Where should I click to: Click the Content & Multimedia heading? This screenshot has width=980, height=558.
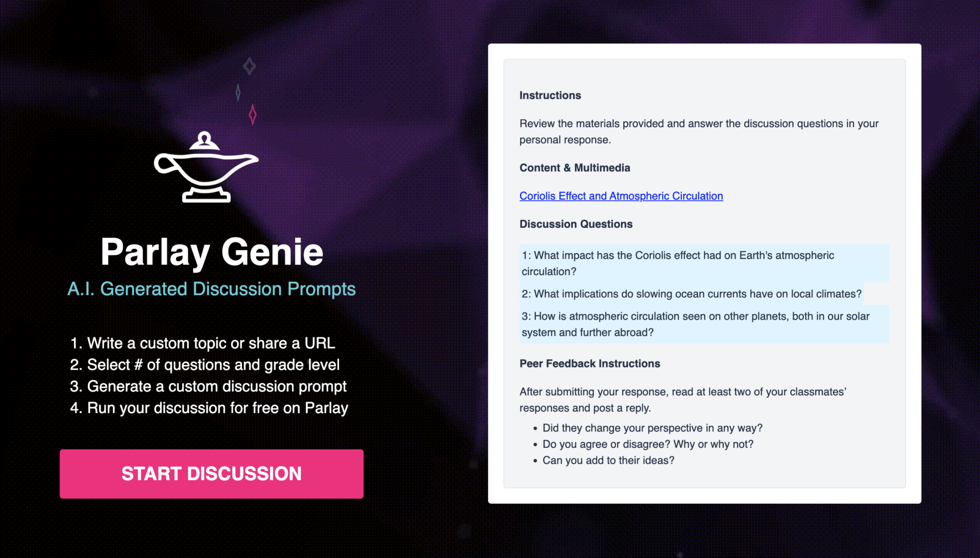[574, 168]
